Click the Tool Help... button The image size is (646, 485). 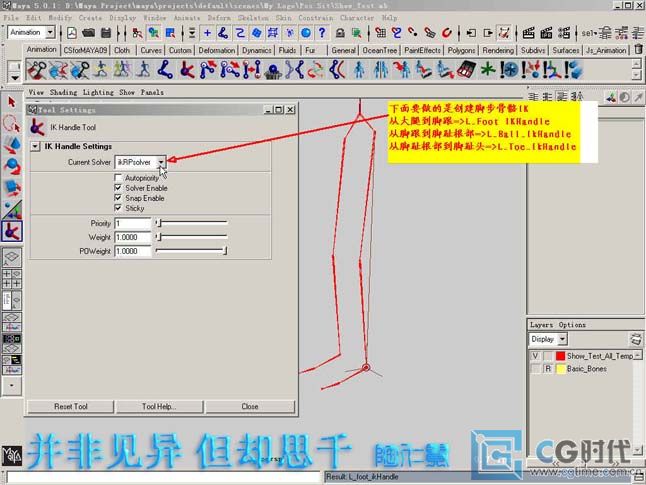click(159, 406)
